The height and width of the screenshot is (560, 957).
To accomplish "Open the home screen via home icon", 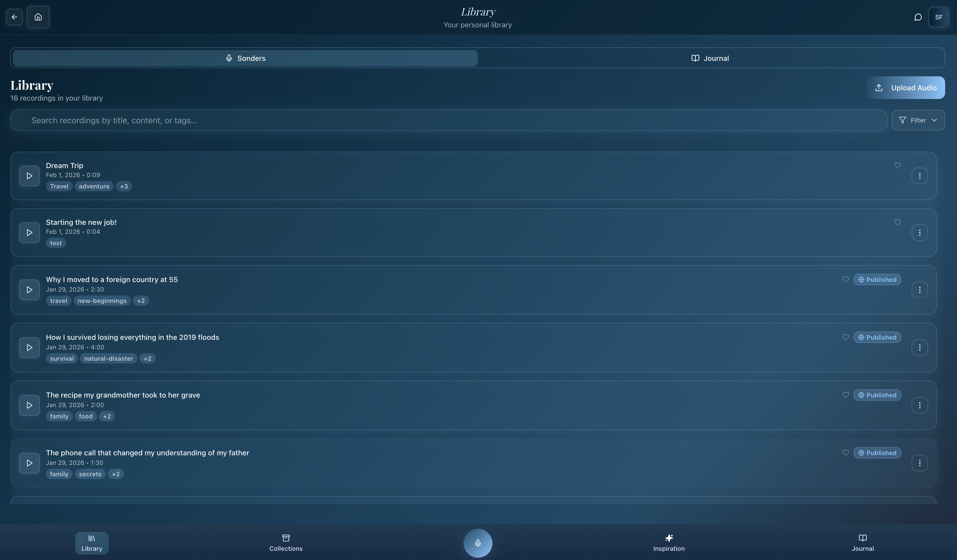I will tap(38, 17).
